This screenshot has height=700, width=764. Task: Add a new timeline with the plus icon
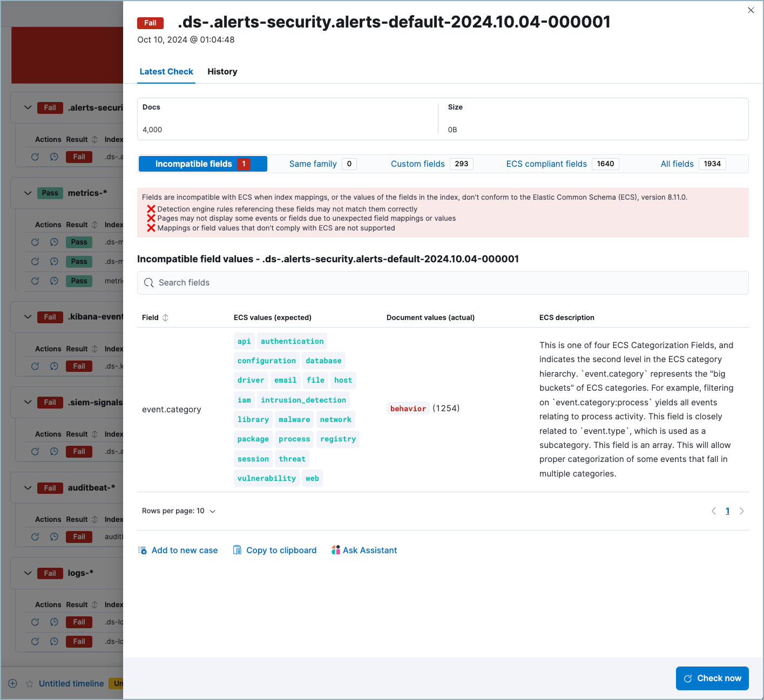(12, 683)
